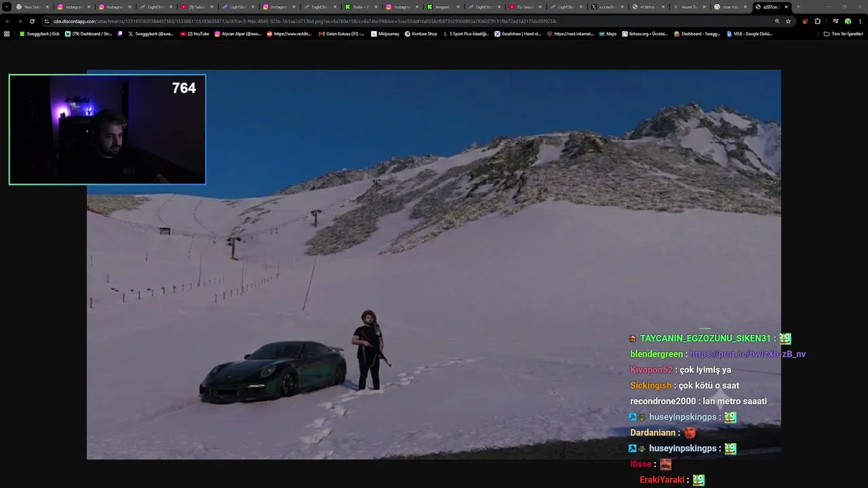This screenshot has width=868, height=488.
Task: Open the lichess.org bookmark
Action: point(645,33)
